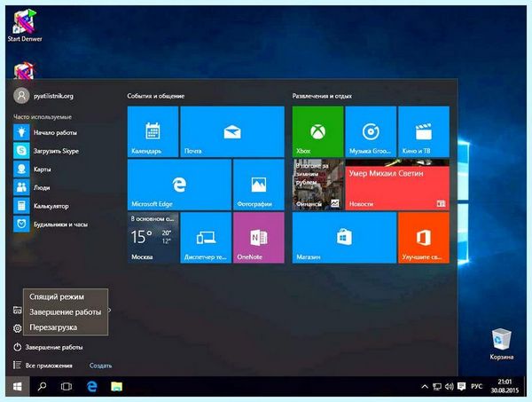Choose Перезагрузка from power menu
532x402 pixels.
click(66, 327)
